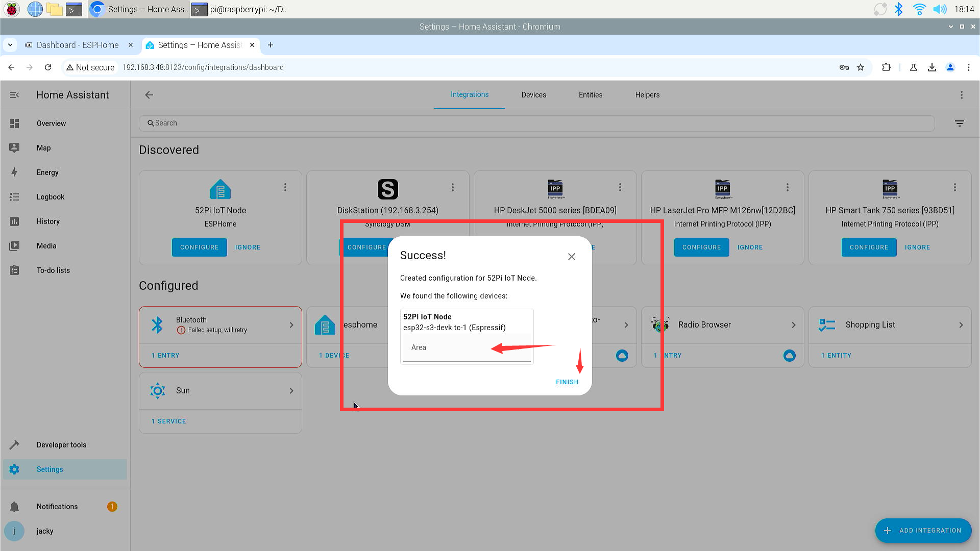Click CONFIGURE on 52Pi IoT Node
This screenshot has width=980, height=551.
(199, 247)
